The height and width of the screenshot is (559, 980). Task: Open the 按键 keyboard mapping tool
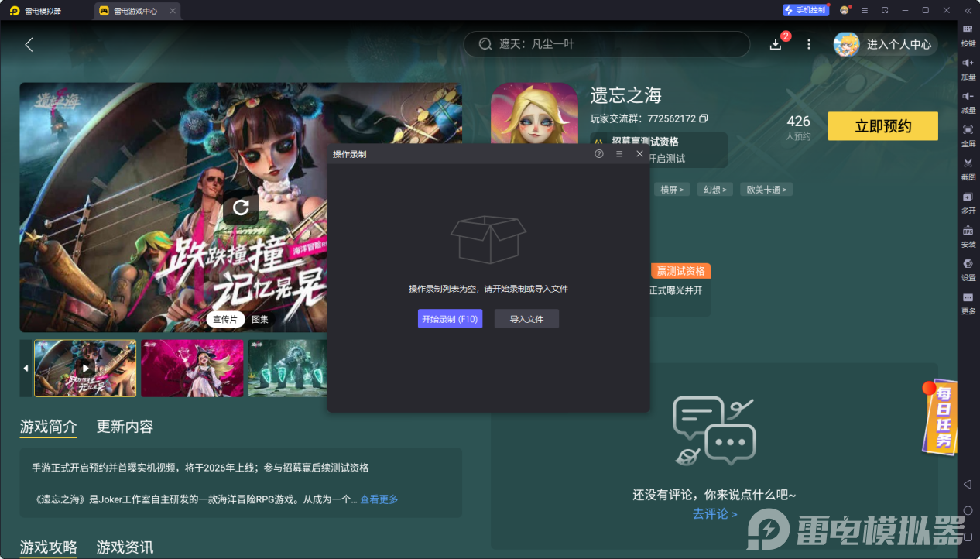click(968, 34)
